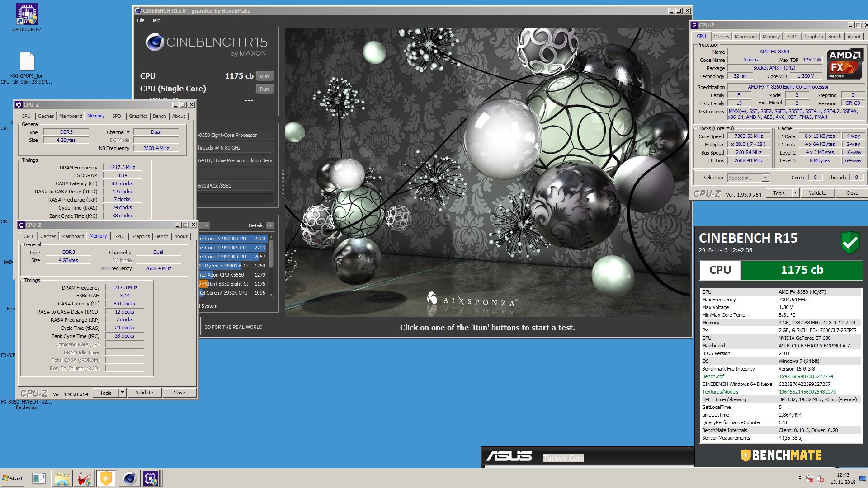Switch to Caches tab in right CPU-Z window
Image resolution: width=868 pixels, height=488 pixels.
pyautogui.click(x=721, y=37)
